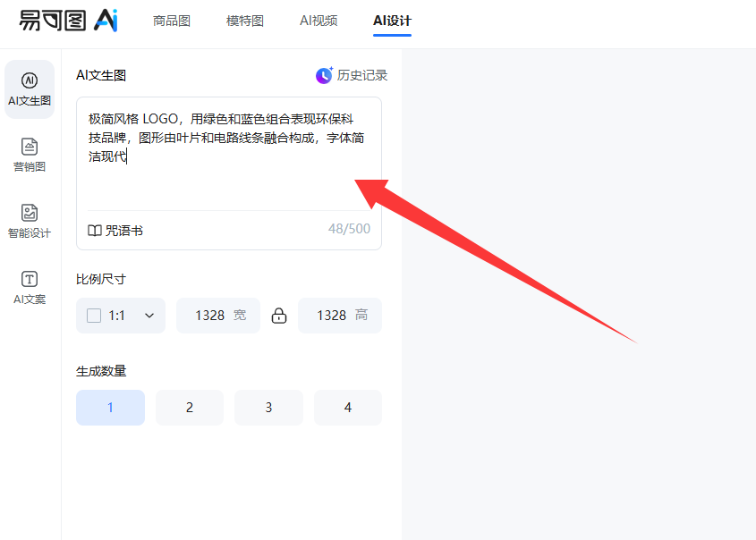756x540 pixels.
Task: Switch to the 模特图 tab
Action: tap(245, 21)
